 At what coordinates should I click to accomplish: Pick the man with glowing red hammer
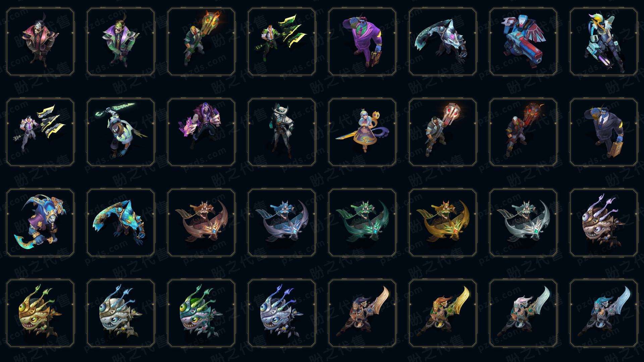pos(443,132)
